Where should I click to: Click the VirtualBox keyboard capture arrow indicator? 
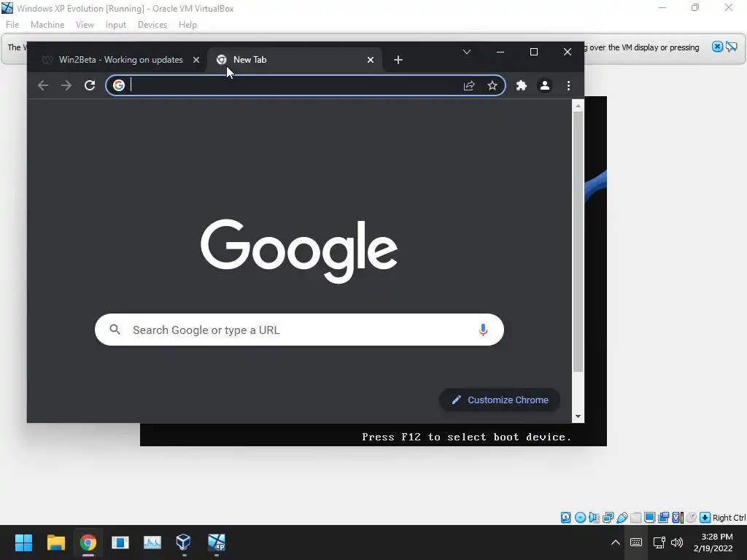(x=705, y=518)
